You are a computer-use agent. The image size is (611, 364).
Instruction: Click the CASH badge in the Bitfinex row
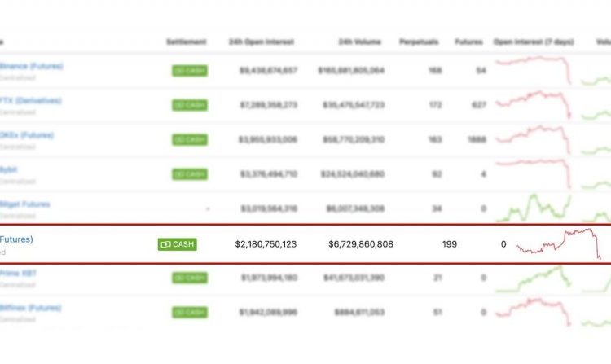click(190, 312)
